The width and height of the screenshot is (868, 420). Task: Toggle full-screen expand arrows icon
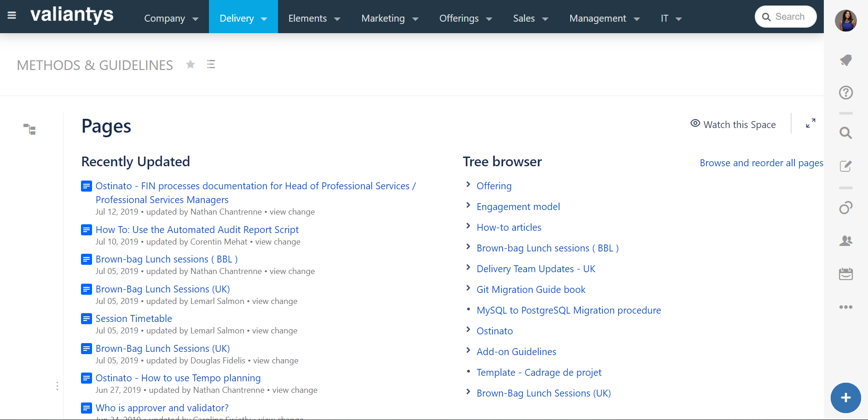tap(811, 123)
